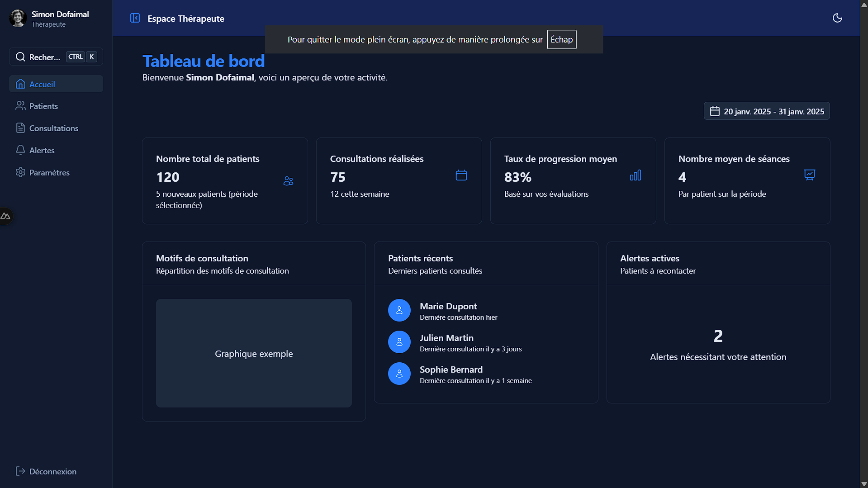
Task: Click the Patients people icon in sidebar
Action: click(20, 106)
